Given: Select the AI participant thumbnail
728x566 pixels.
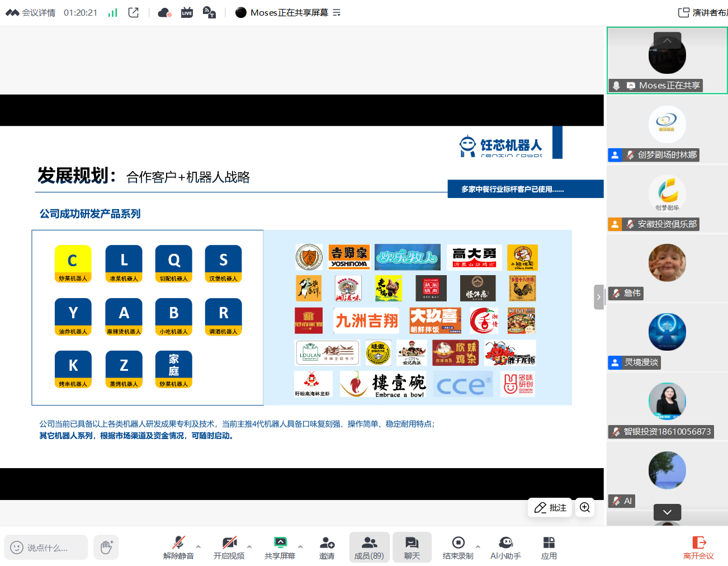Looking at the screenshot, I should pos(667,476).
